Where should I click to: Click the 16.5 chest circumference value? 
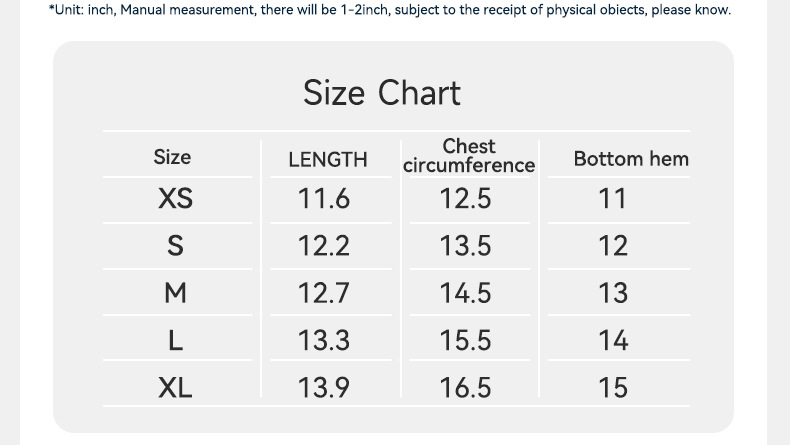pos(466,387)
